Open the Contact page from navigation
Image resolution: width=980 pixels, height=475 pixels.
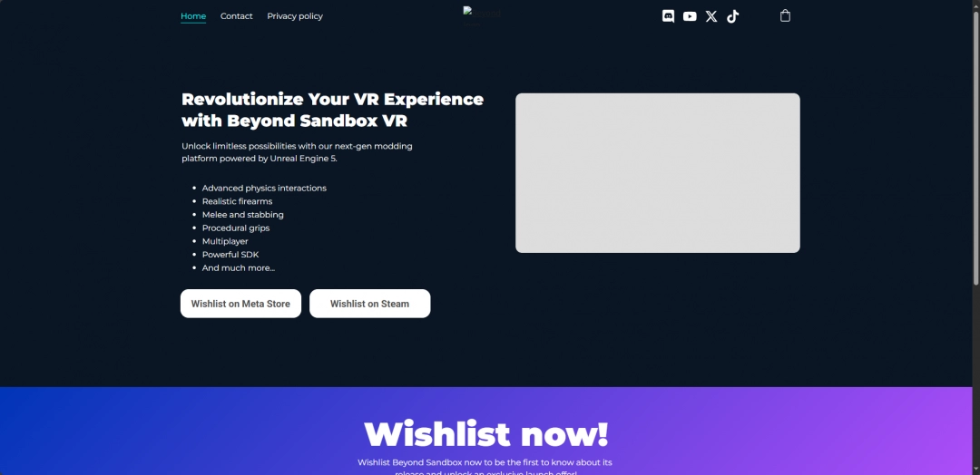236,16
